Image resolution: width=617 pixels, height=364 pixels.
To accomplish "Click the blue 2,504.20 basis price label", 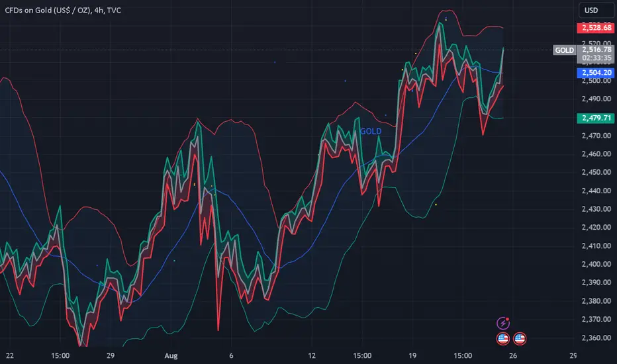I will point(596,72).
